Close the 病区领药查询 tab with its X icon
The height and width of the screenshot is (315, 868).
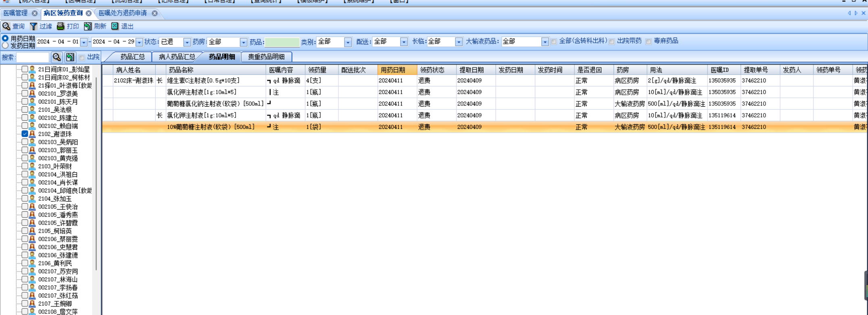pyautogui.click(x=89, y=13)
